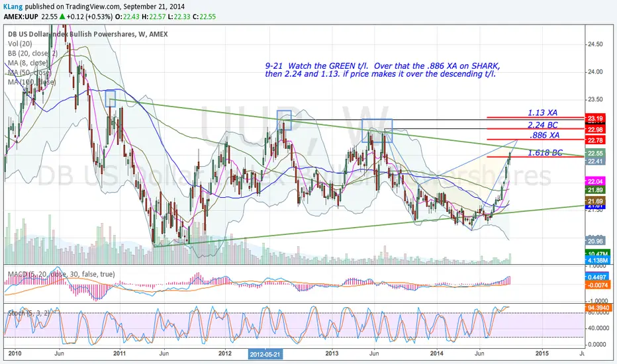Viewport: 617px width, 364px height.
Task: Click the 24.00 price axis label
Action: point(595,72)
